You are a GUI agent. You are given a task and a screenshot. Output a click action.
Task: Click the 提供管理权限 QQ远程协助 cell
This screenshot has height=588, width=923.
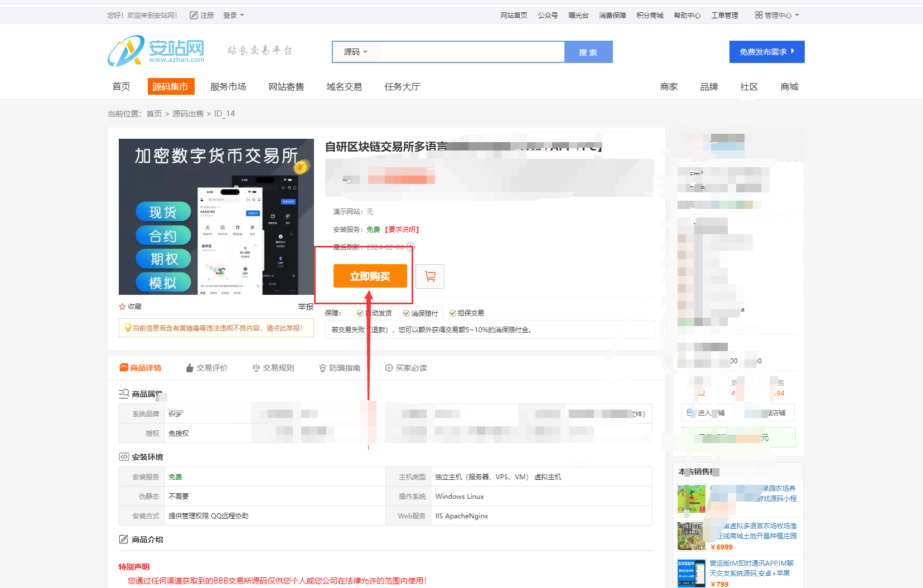[x=274, y=516]
